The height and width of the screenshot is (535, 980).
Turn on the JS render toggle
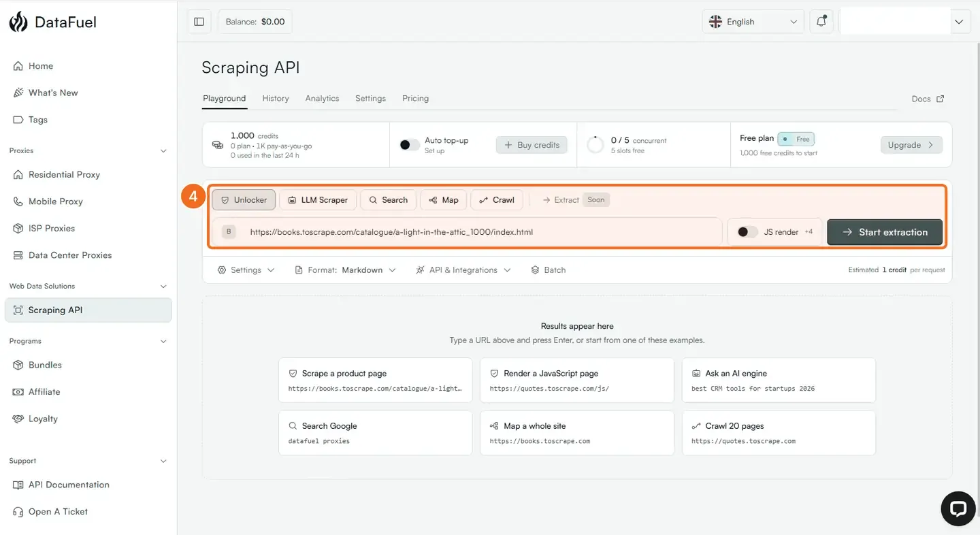click(x=747, y=232)
